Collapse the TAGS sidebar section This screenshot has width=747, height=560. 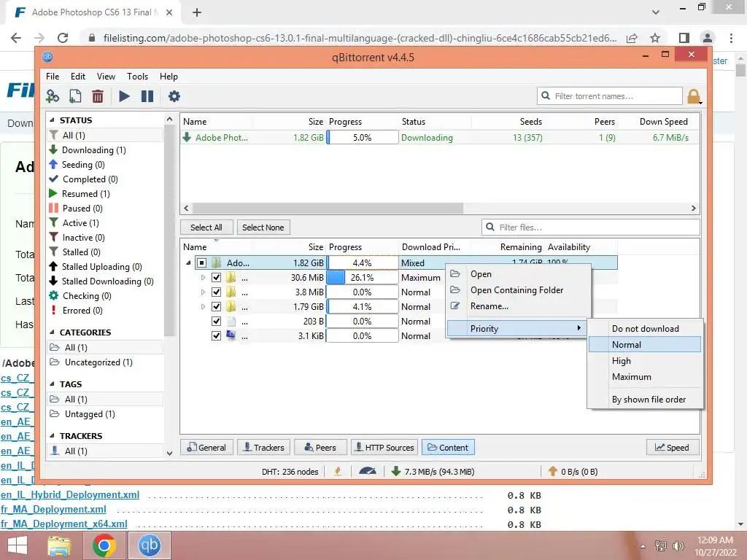pyautogui.click(x=52, y=384)
